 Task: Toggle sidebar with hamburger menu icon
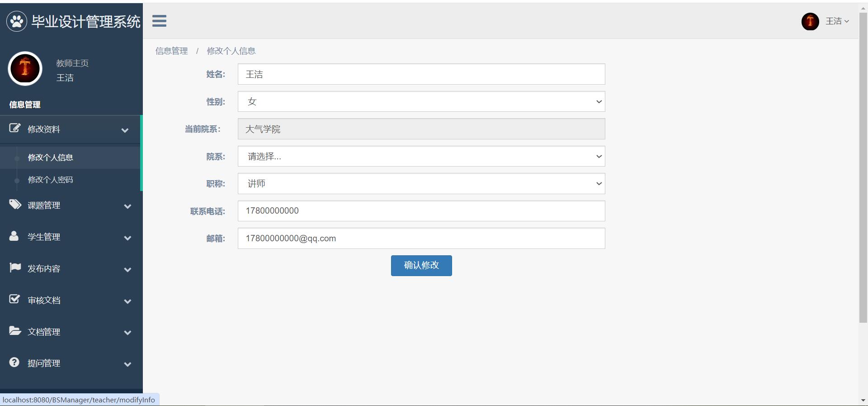point(159,21)
